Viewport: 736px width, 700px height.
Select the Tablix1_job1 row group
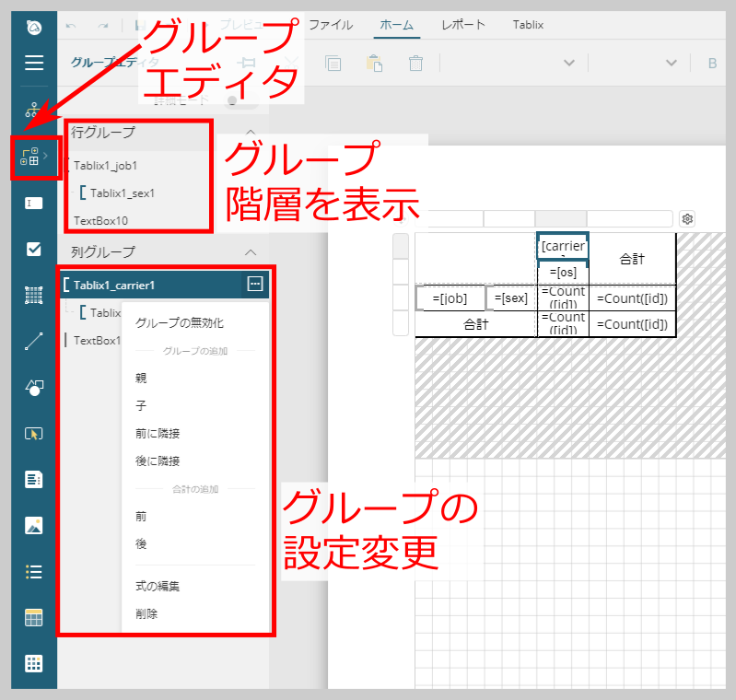click(106, 166)
